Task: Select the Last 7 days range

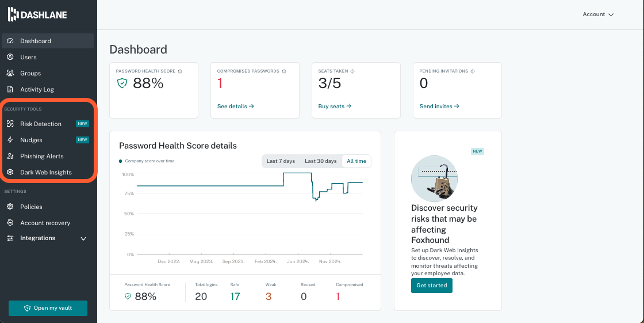Action: [281, 161]
